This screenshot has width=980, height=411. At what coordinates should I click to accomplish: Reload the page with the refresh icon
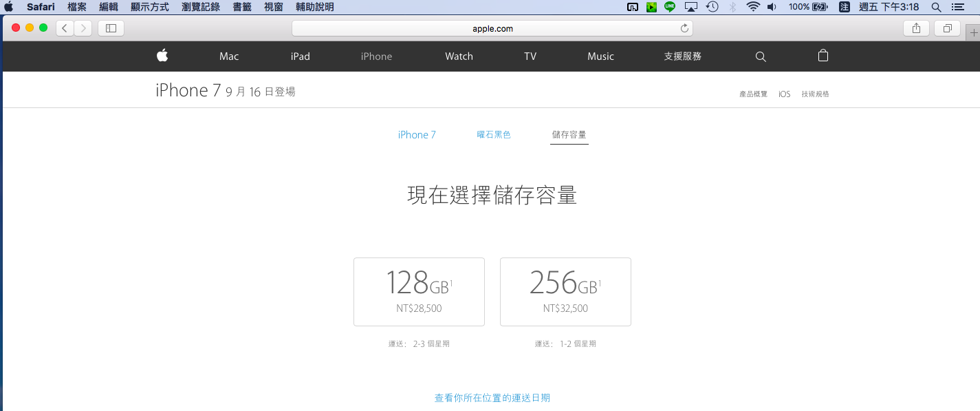point(684,28)
